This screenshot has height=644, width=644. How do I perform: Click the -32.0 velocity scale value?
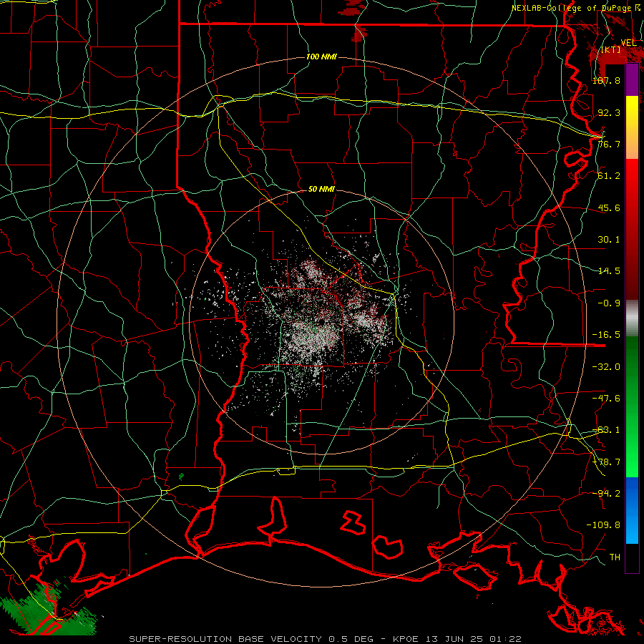tap(606, 367)
